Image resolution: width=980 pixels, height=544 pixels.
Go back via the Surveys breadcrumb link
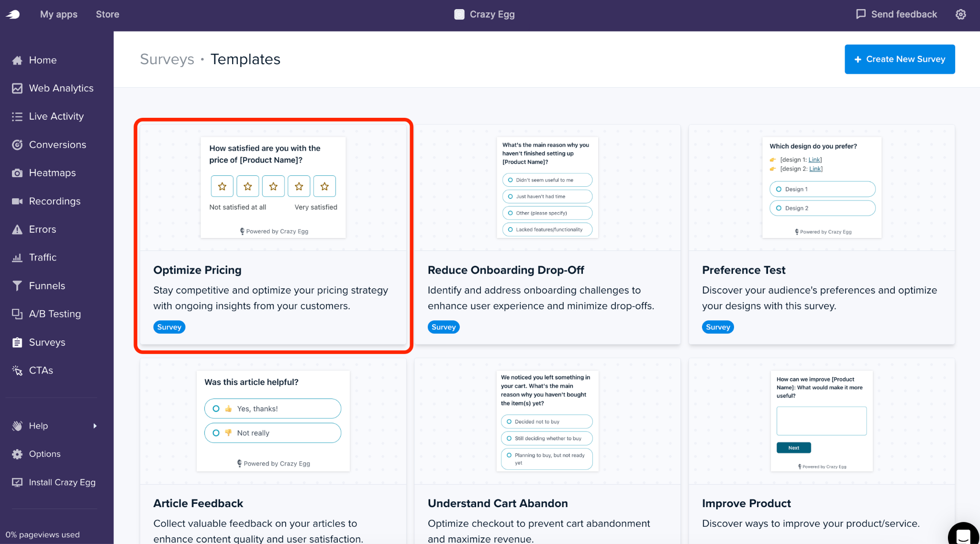pos(167,59)
